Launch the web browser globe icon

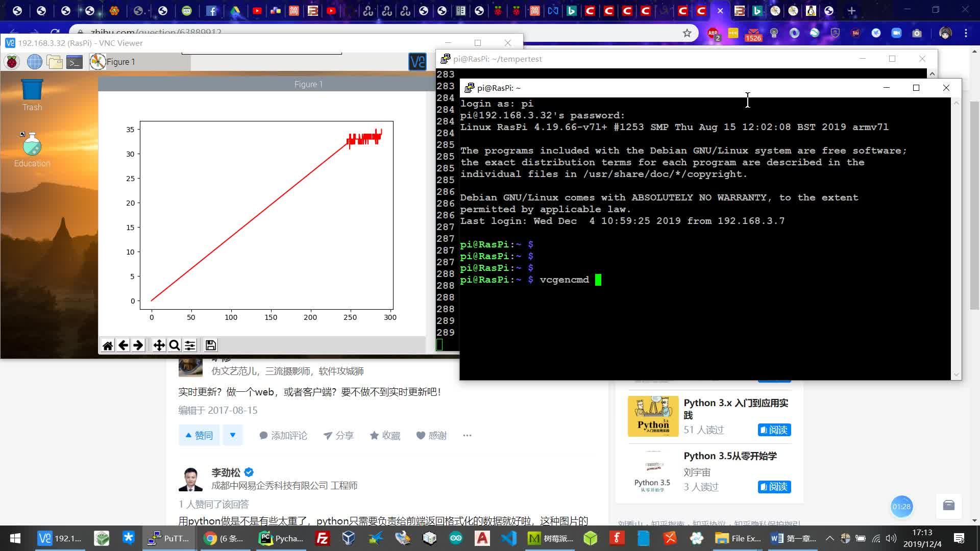click(x=34, y=62)
